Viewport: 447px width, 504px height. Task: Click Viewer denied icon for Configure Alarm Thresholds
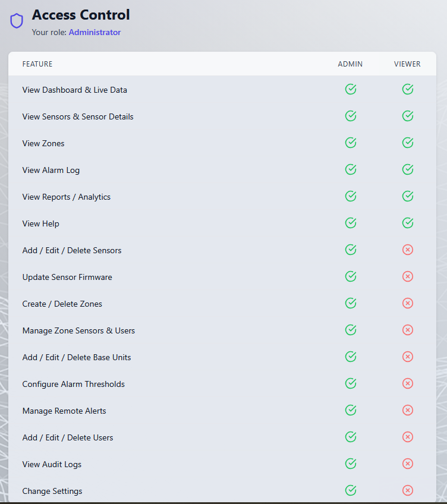coord(407,383)
